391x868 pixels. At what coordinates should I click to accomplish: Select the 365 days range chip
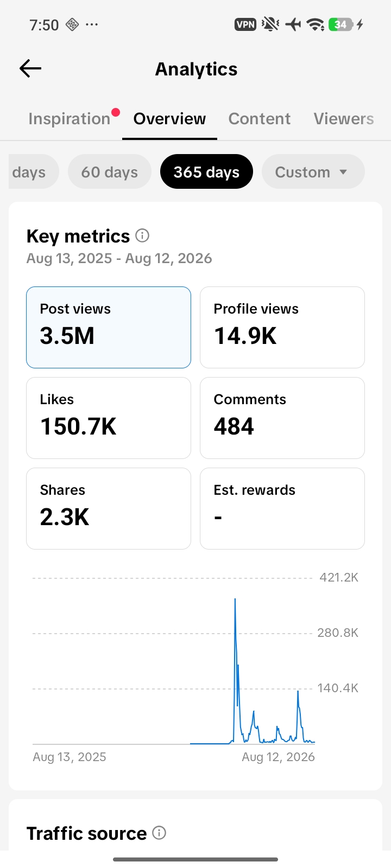(x=206, y=172)
